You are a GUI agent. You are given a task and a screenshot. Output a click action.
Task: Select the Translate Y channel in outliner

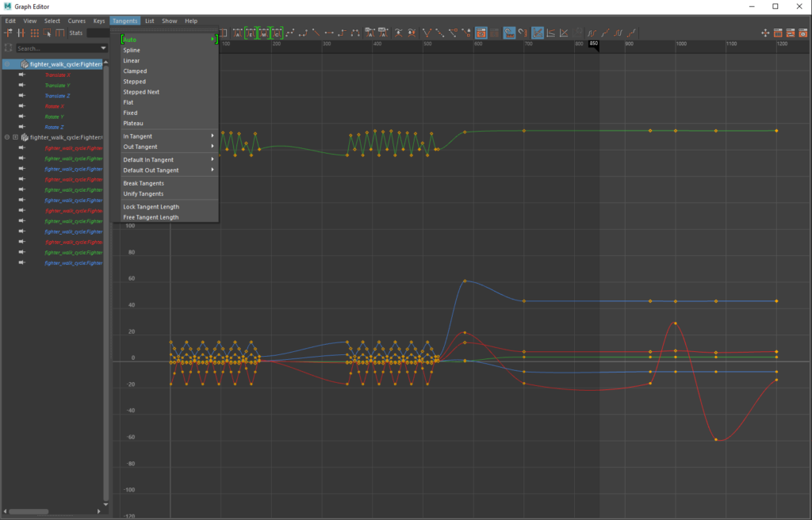[57, 85]
